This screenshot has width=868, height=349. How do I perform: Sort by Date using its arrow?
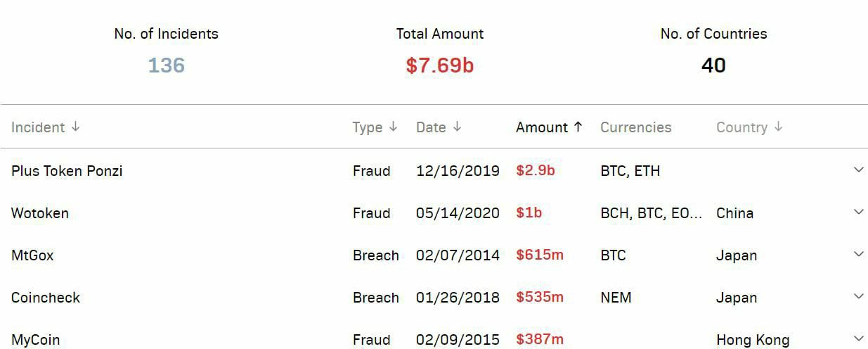click(457, 127)
